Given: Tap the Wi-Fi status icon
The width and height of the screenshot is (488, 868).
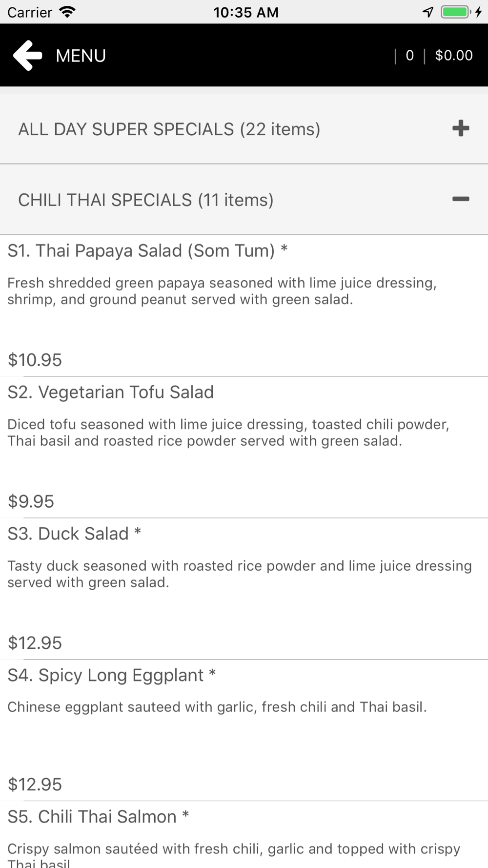Looking at the screenshot, I should (x=67, y=12).
